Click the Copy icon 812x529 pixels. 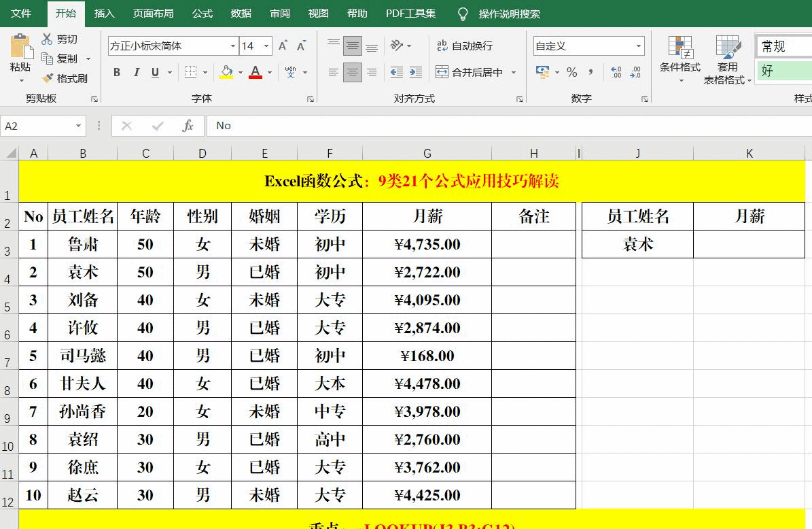pos(48,58)
